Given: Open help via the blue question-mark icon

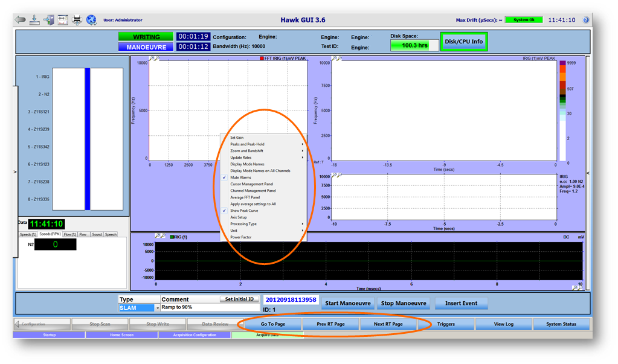Looking at the screenshot, I should point(586,20).
